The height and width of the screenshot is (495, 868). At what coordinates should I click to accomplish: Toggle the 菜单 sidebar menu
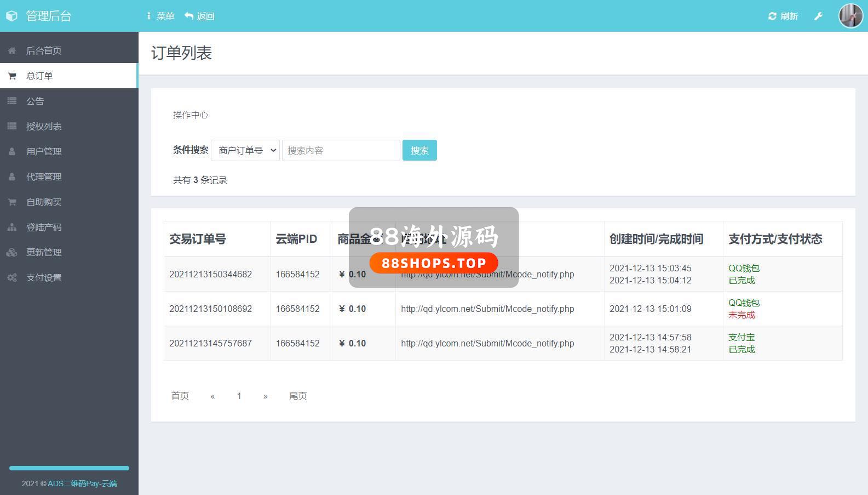coord(160,16)
